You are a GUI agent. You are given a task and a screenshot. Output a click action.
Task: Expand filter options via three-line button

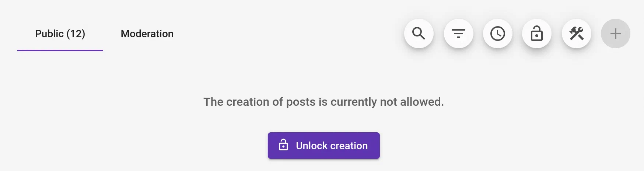click(x=458, y=34)
